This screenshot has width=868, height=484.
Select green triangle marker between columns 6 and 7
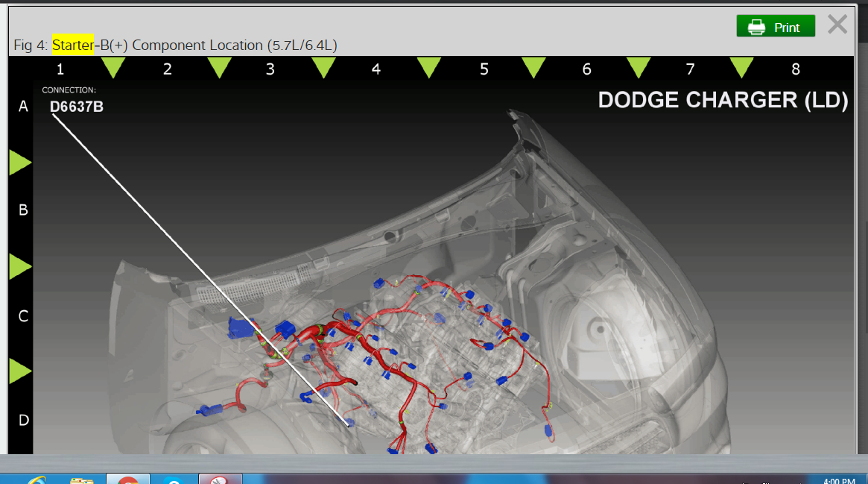coord(639,68)
